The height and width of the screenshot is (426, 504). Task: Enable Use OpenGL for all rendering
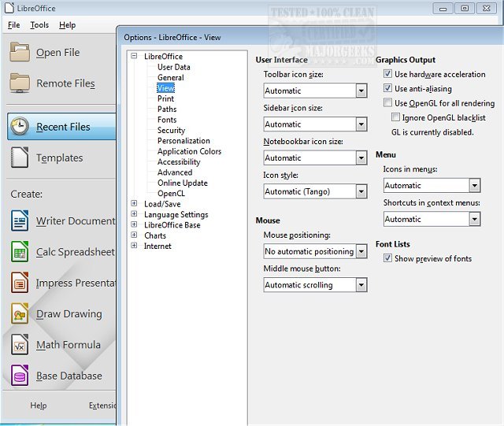(x=387, y=102)
